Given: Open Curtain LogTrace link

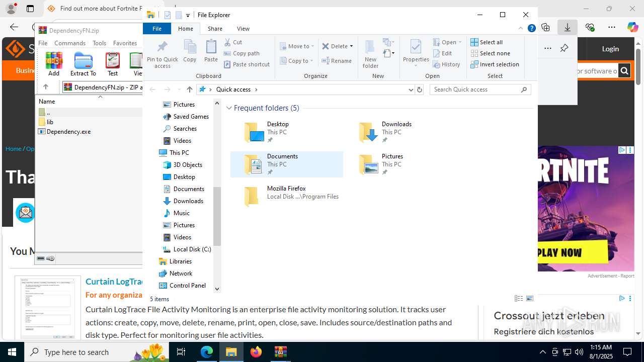Looking at the screenshot, I should click(x=115, y=282).
